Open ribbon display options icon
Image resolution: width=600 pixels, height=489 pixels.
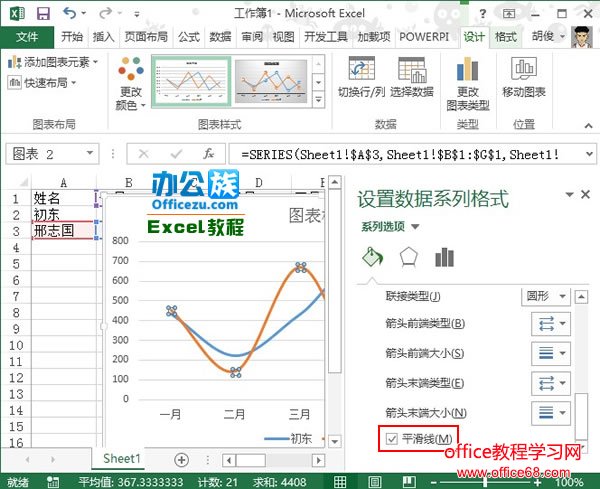[x=509, y=14]
